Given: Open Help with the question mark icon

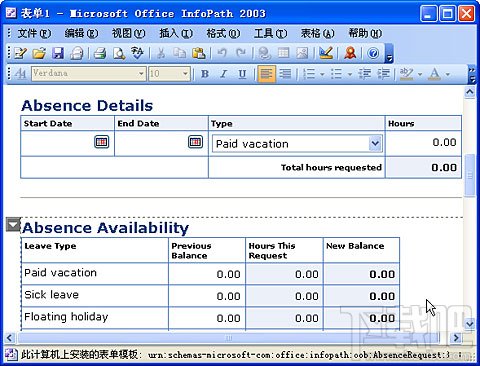Looking at the screenshot, I should [373, 53].
